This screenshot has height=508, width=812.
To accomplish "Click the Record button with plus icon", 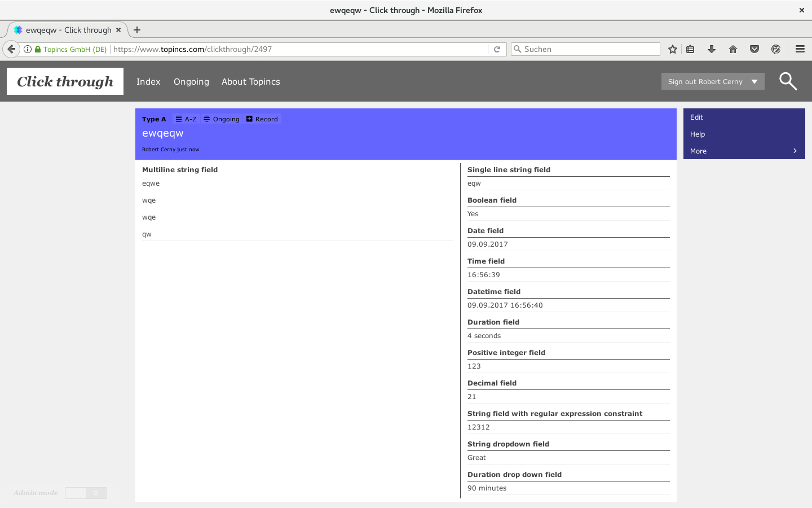I will click(262, 119).
